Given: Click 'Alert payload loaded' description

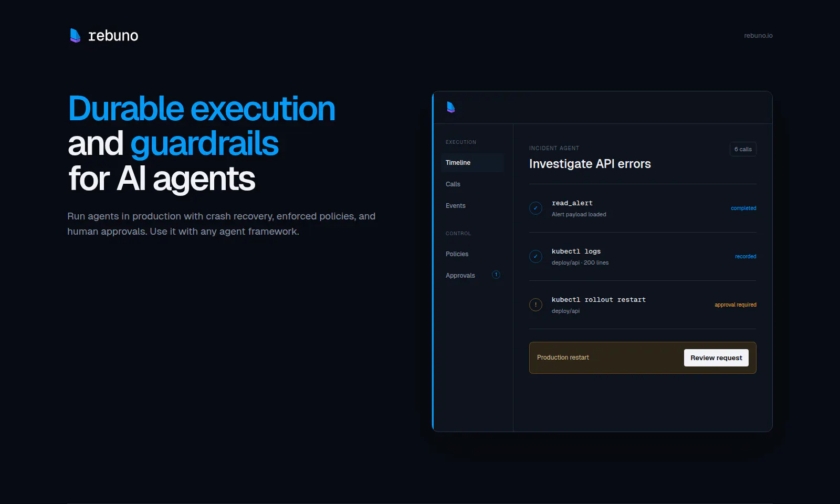Looking at the screenshot, I should pos(579,214).
